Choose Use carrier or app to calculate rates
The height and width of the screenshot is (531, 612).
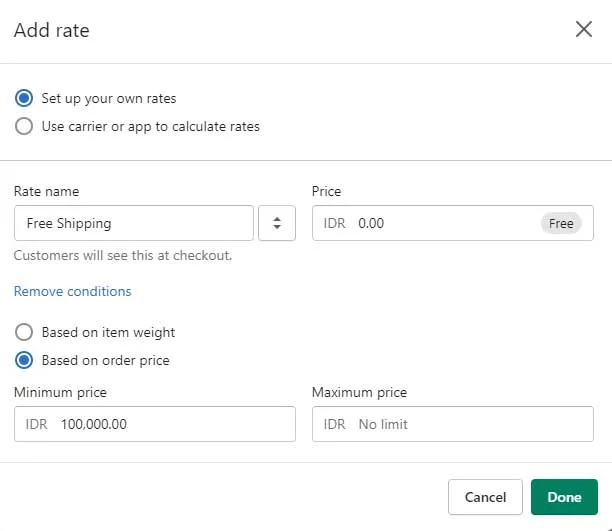pos(24,126)
